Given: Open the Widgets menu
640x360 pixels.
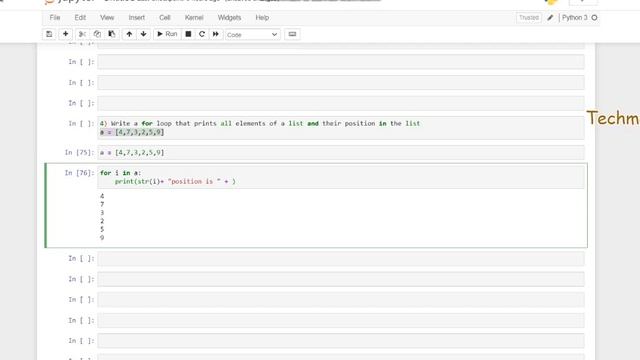Looking at the screenshot, I should (229, 18).
